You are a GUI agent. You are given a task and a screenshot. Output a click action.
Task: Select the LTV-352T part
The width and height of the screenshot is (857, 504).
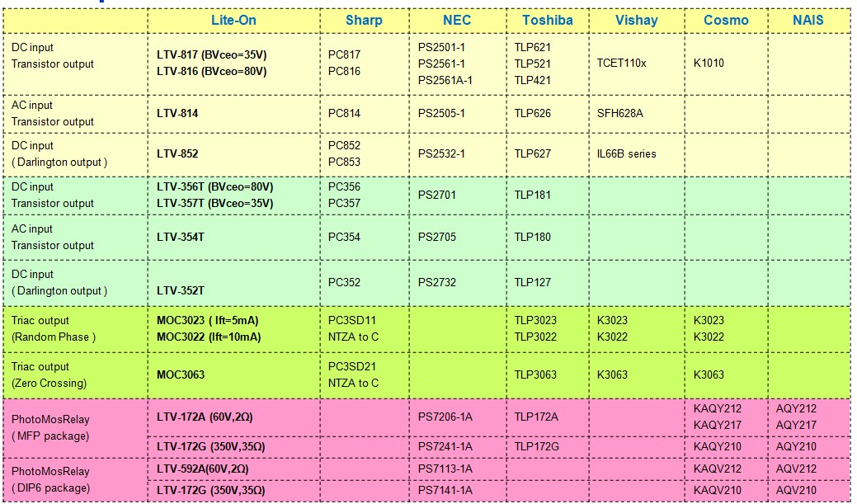[181, 291]
